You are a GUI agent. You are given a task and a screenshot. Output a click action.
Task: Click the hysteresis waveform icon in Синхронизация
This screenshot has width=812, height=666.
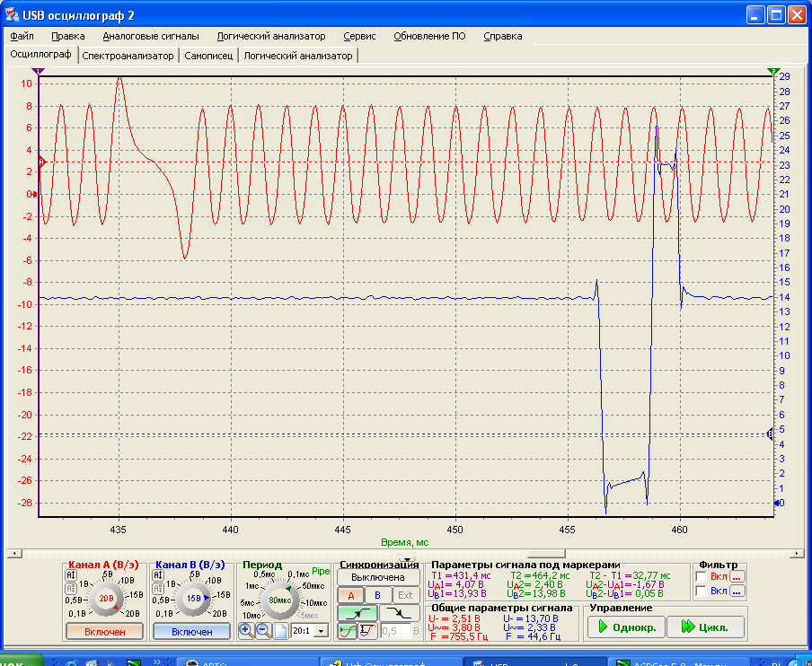367,631
